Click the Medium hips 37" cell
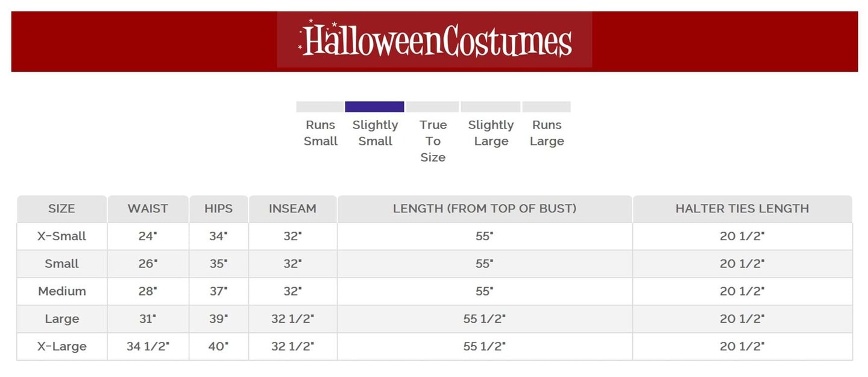The image size is (868, 377). click(218, 291)
